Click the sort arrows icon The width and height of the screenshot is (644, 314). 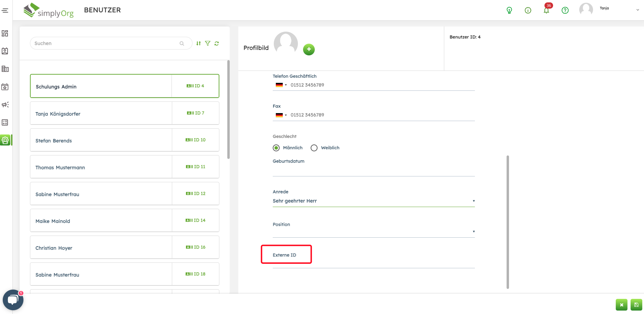(x=198, y=43)
